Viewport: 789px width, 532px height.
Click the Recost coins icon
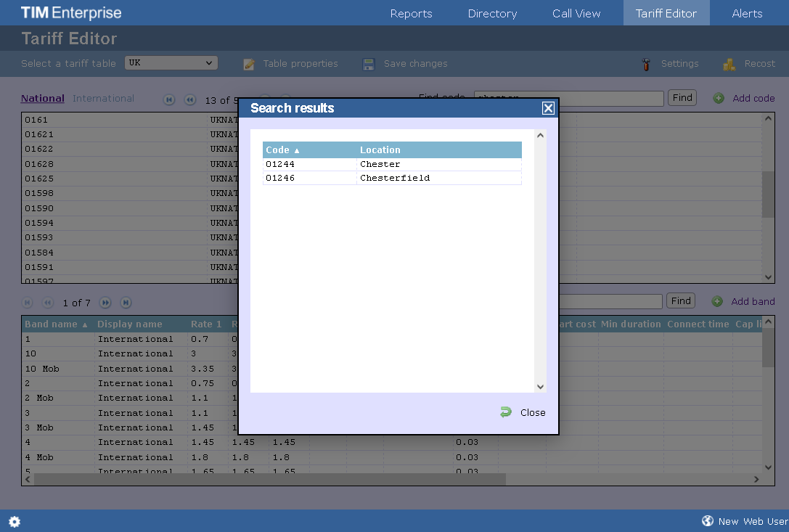pos(729,64)
